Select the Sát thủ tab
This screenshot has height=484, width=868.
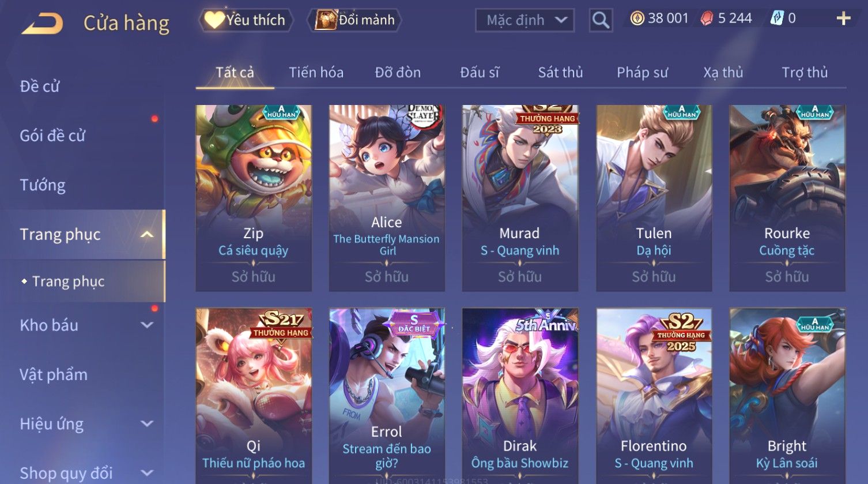(x=560, y=73)
